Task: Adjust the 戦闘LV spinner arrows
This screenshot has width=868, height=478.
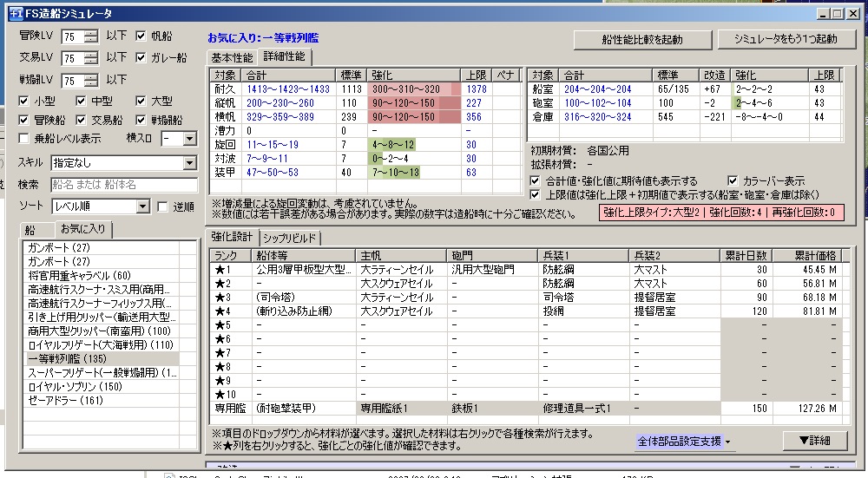Action: (91, 80)
